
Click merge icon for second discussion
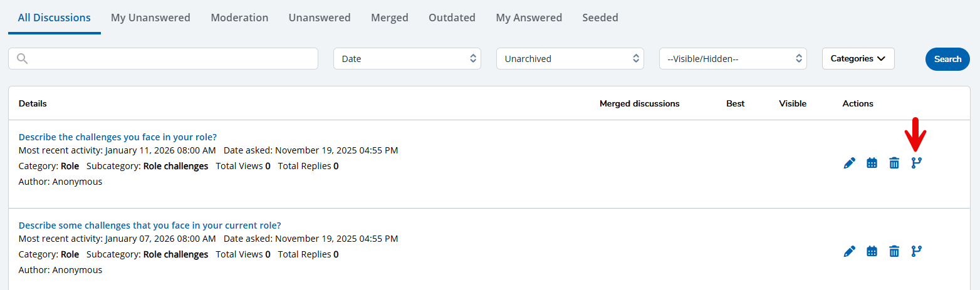pyautogui.click(x=917, y=252)
